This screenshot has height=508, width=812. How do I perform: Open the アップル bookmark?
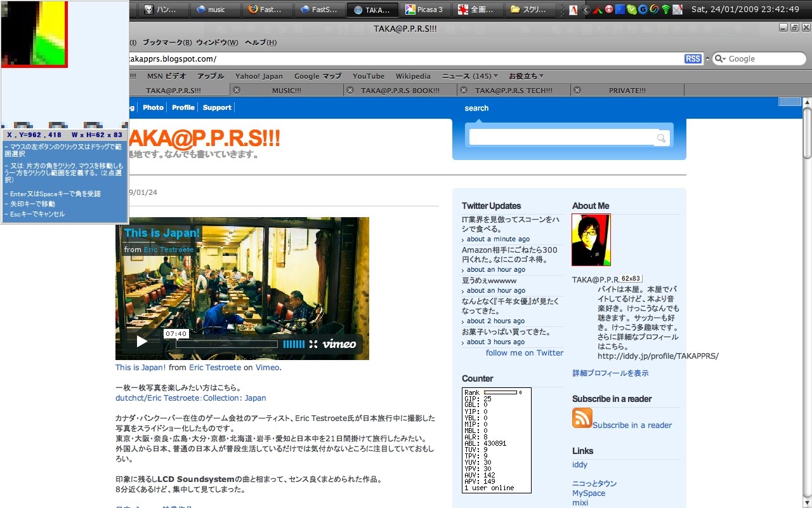211,76
